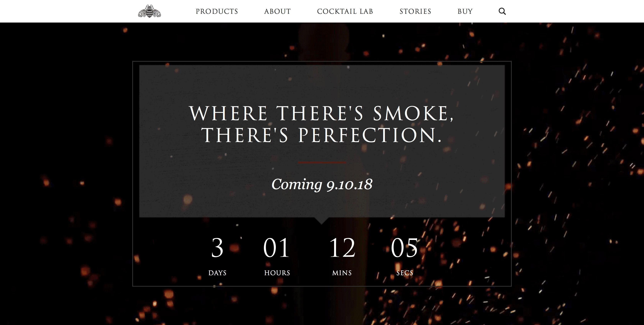The image size is (644, 325).
Task: Click the 'Coming 9.10.18' text
Action: pyautogui.click(x=322, y=184)
